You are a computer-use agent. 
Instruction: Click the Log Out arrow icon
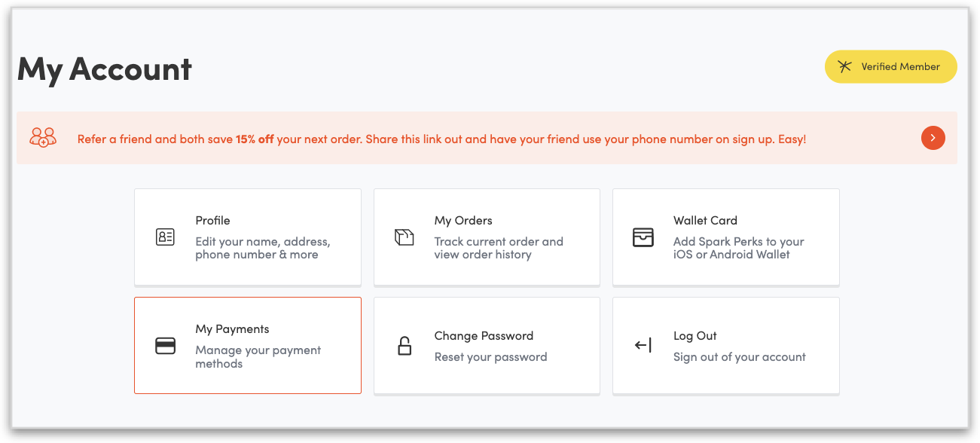point(643,346)
